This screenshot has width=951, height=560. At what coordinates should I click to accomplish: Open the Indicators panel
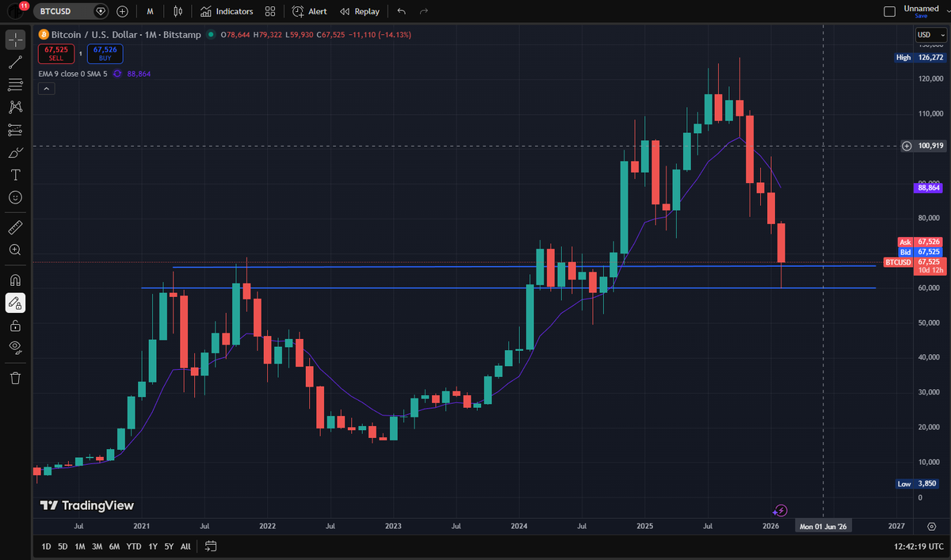point(225,11)
